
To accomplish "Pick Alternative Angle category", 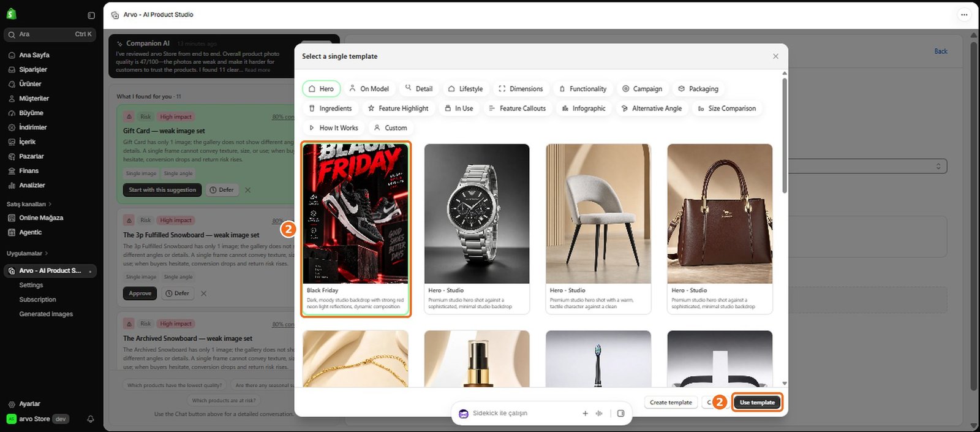I will pyautogui.click(x=652, y=108).
